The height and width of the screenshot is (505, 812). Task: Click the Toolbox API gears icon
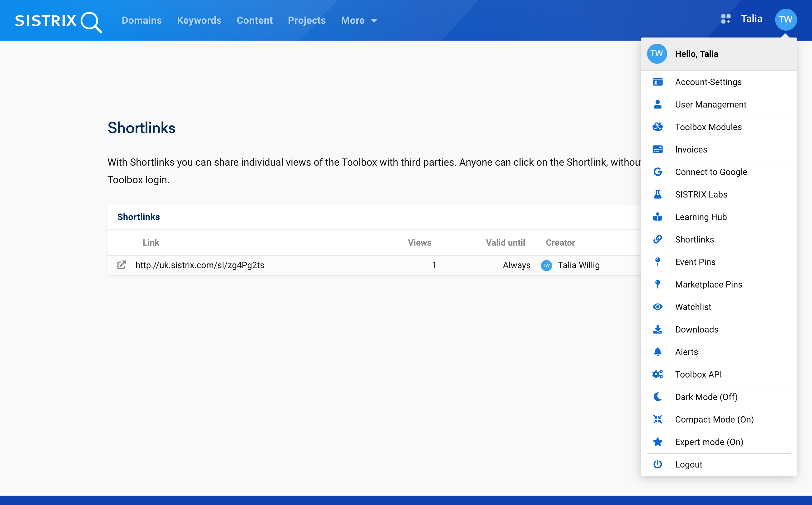[x=657, y=374]
